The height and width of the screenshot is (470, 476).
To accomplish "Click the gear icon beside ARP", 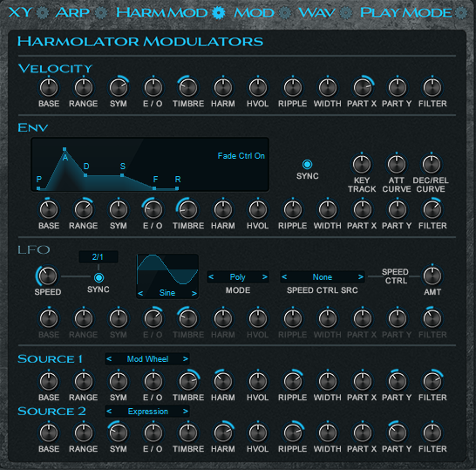I will pyautogui.click(x=101, y=13).
